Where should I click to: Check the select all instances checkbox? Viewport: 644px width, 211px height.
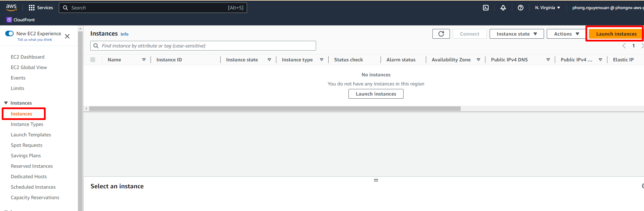(x=93, y=60)
